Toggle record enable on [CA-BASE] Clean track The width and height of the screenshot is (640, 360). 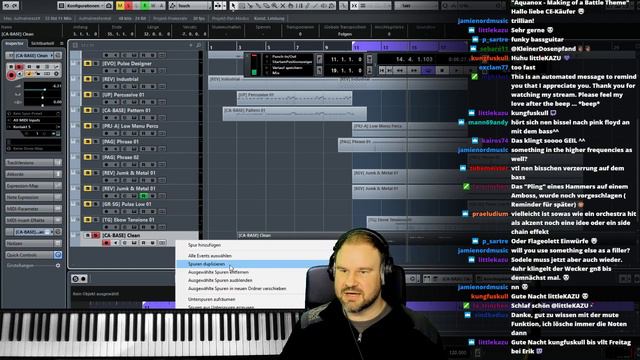coord(106,243)
